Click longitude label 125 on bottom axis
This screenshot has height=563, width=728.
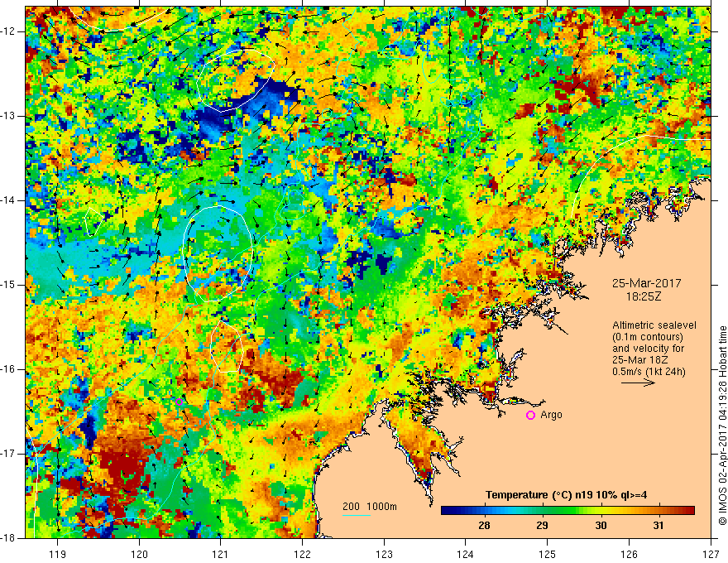click(547, 554)
